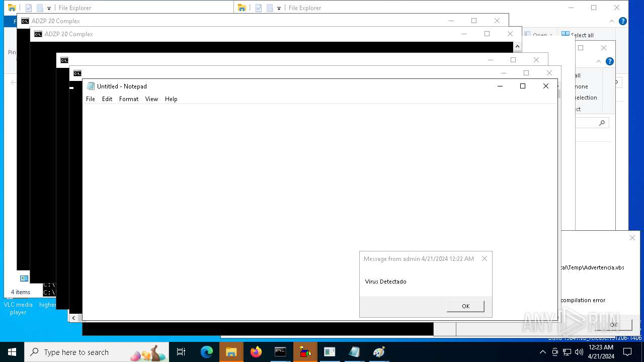Launch Firefox from taskbar
The width and height of the screenshot is (644, 362).
click(x=256, y=352)
